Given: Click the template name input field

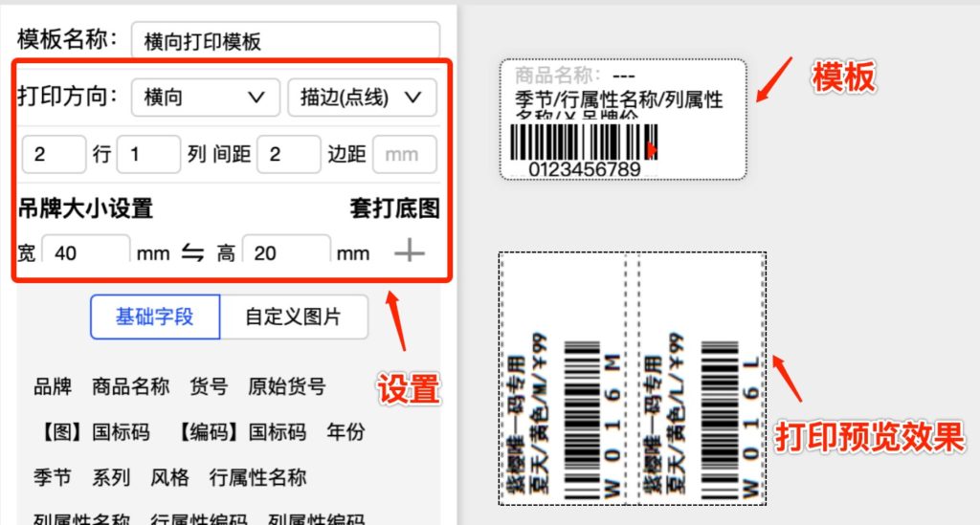Looking at the screenshot, I should click(x=285, y=41).
